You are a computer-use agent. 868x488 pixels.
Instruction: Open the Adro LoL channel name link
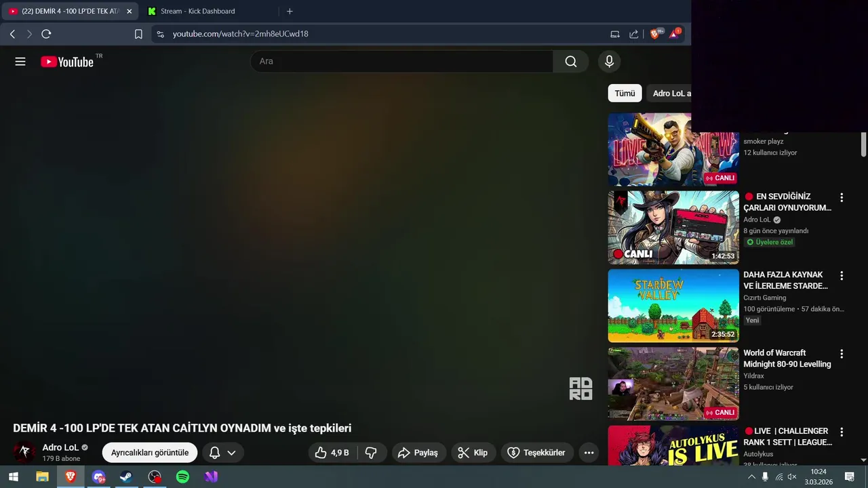point(60,447)
